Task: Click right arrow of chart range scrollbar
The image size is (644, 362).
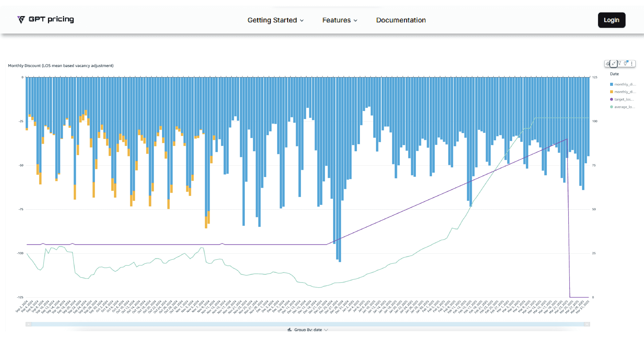Action: (x=587, y=324)
